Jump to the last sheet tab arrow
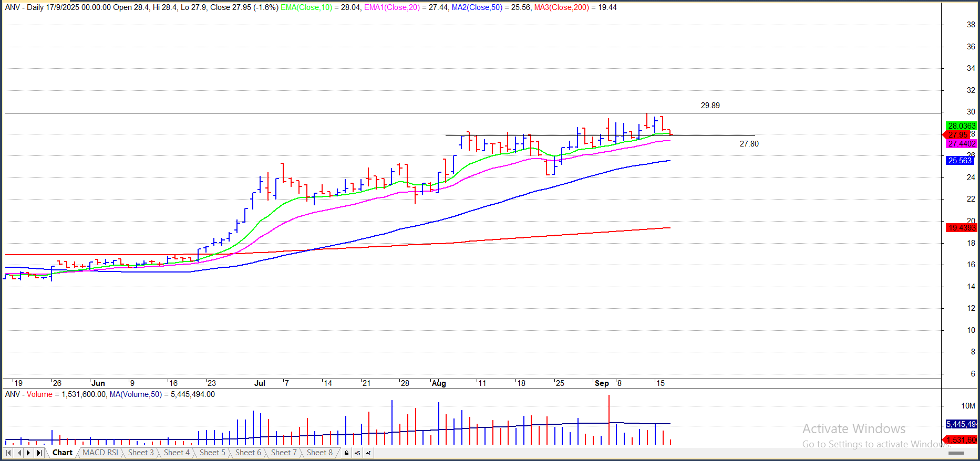This screenshot has height=461, width=980. coord(39,453)
